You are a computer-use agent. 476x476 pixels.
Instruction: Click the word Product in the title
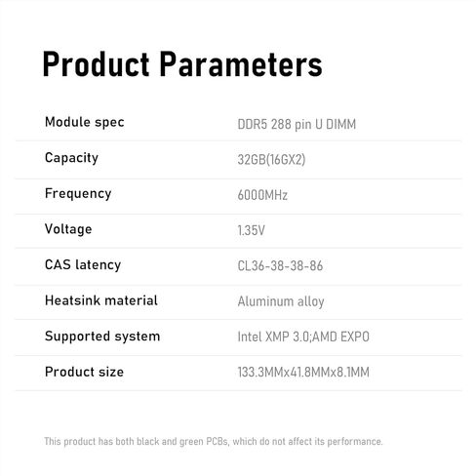96,64
